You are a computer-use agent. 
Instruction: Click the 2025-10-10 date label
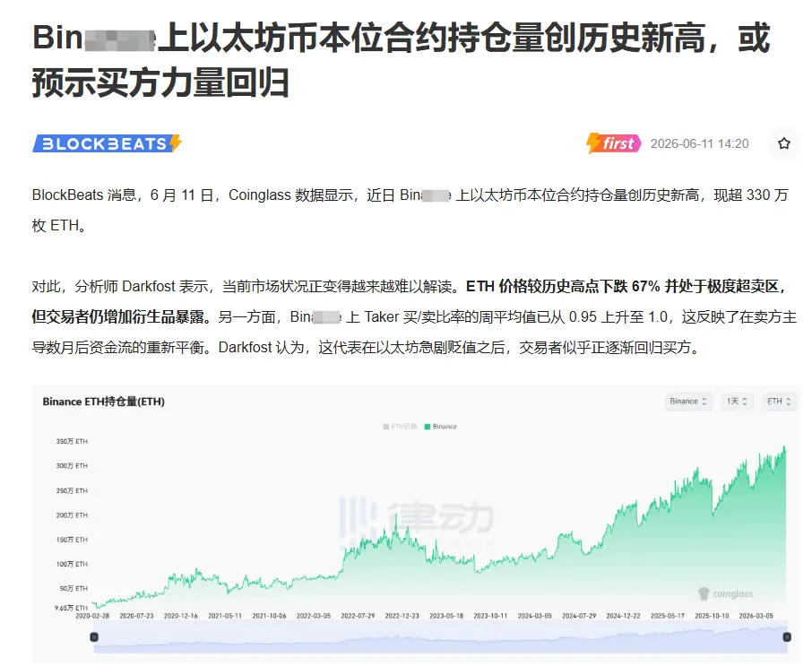point(712,616)
